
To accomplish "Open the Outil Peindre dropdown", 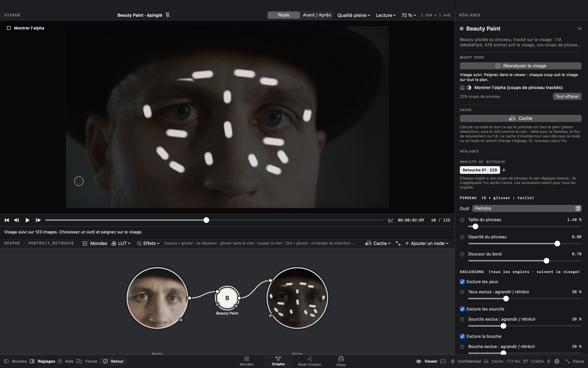I will 527,208.
